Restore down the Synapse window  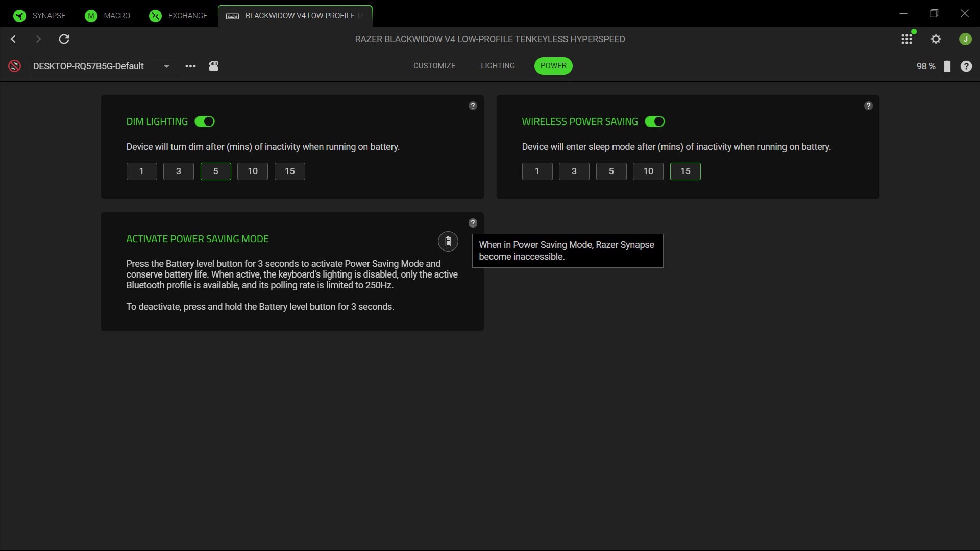tap(934, 13)
